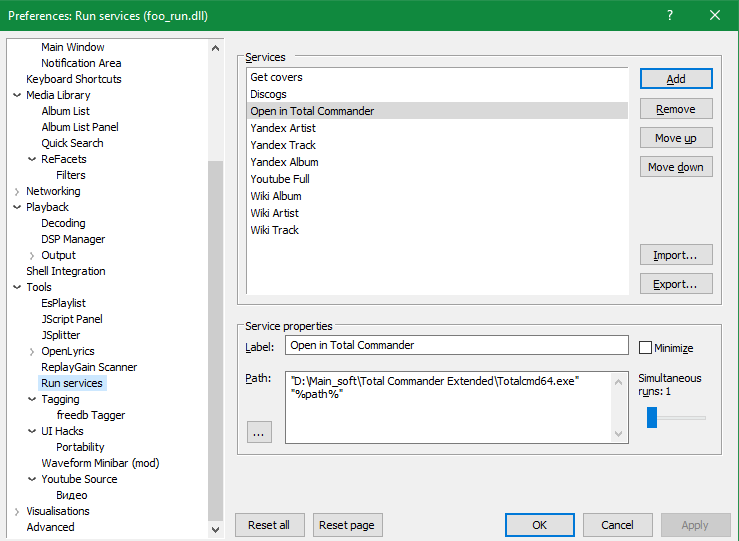Collapse the Media Library tree node
739x541 pixels.
coord(17,95)
